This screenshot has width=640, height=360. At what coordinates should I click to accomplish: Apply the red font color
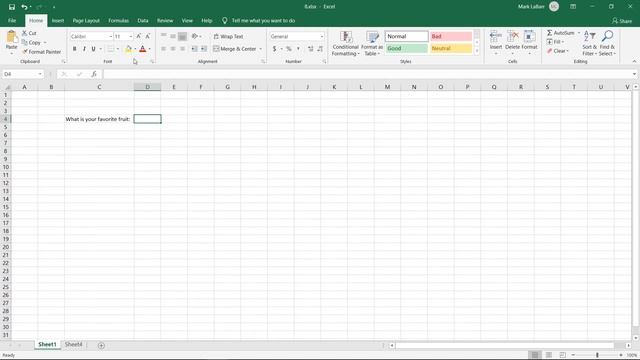(x=142, y=49)
